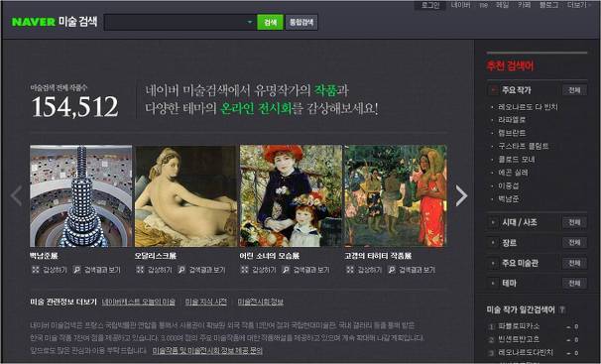
Task: Click the 154,512 total artworks count
Action: click(x=75, y=106)
